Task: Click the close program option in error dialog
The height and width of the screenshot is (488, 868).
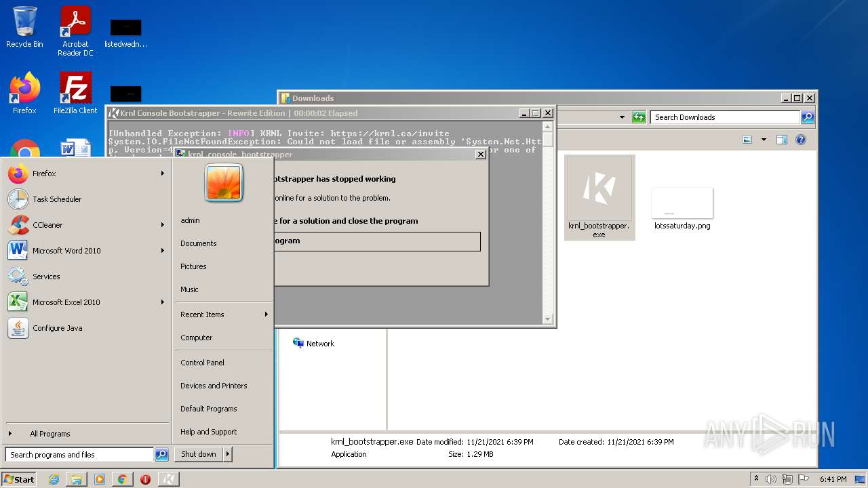Action: tap(377, 241)
